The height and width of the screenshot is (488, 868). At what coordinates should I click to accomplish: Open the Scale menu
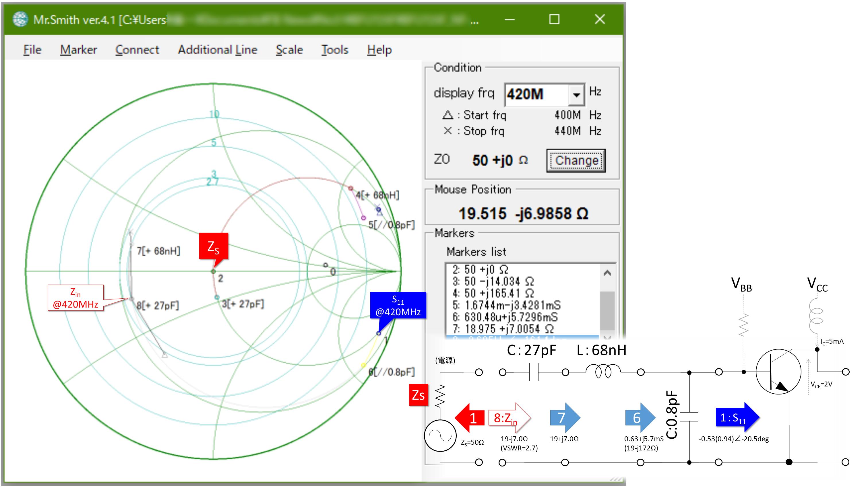click(289, 50)
